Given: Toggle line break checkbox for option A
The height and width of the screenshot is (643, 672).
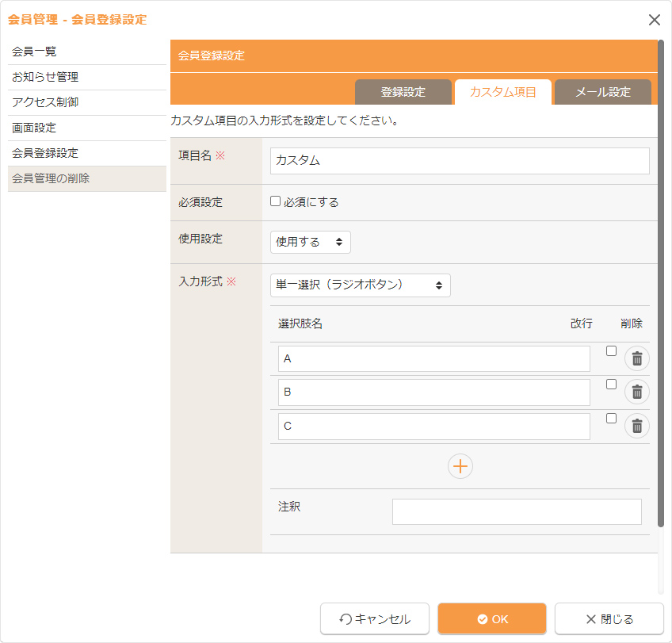Looking at the screenshot, I should pos(611,351).
